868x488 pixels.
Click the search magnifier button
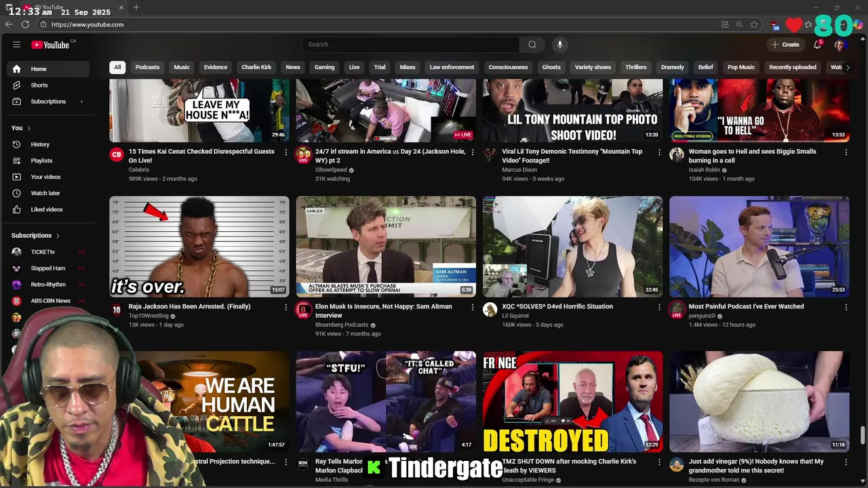532,45
